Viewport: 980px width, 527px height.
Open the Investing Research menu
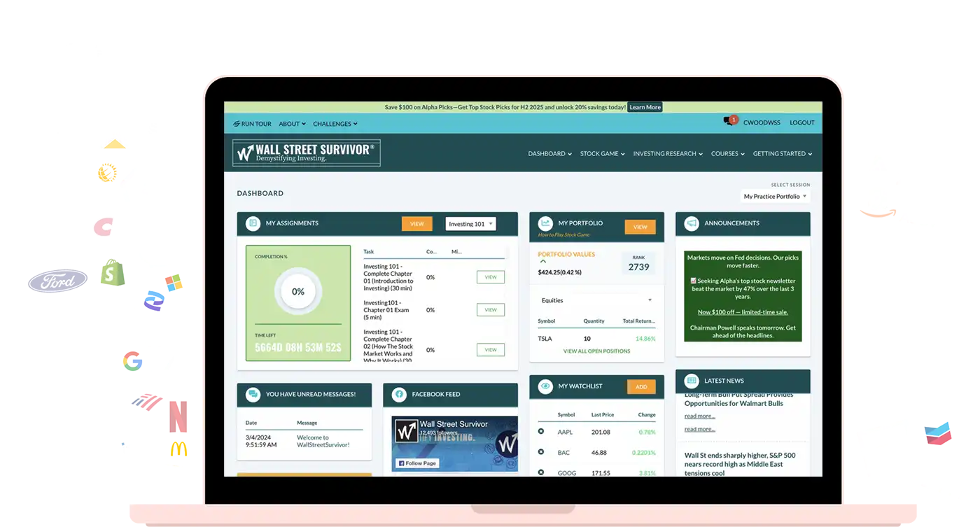[x=668, y=154]
